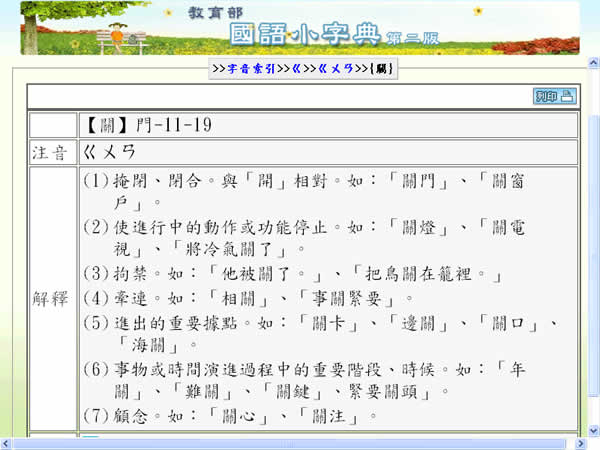Viewport: 600px width, 450px height.
Task: Click the 列印 print button
Action: tap(554, 96)
